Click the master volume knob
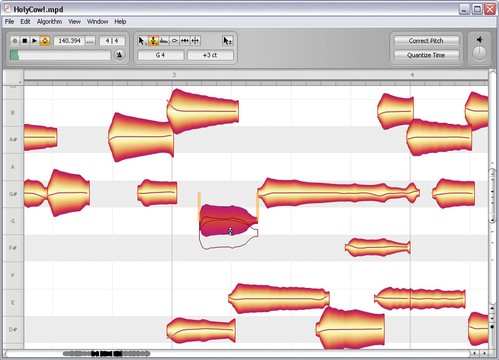Screen dimensions: 499x360 (480, 53)
